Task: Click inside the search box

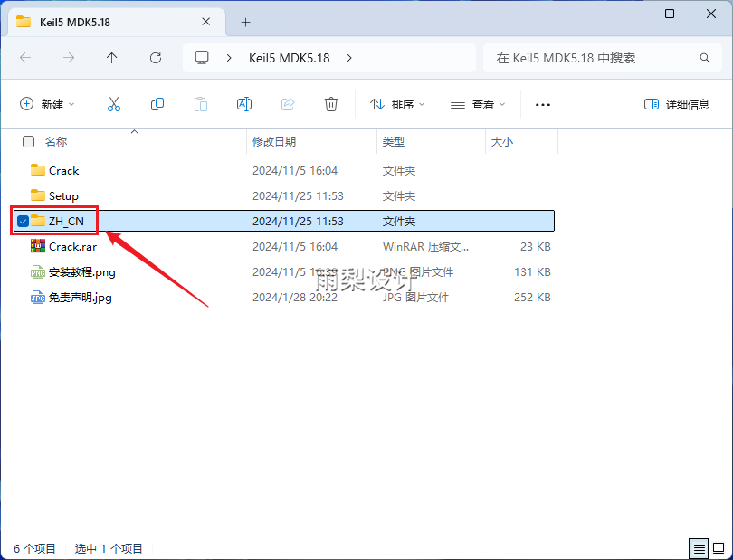Action: (597, 57)
